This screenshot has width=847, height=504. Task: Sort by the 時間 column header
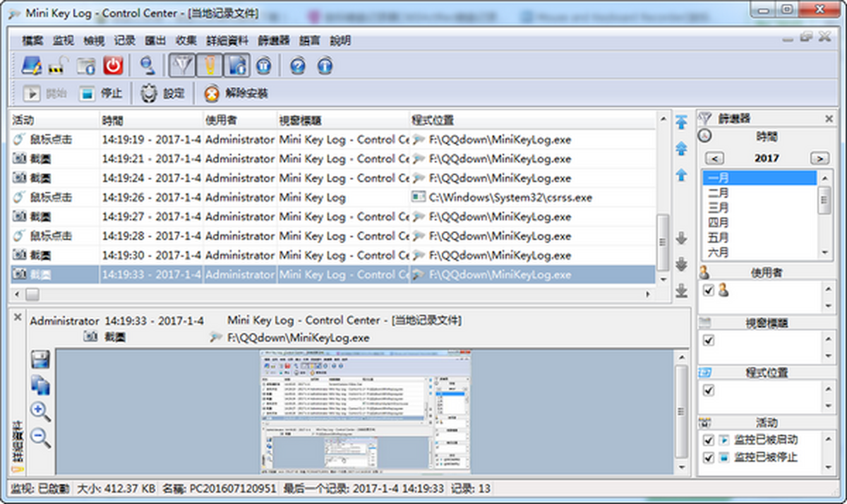pos(151,120)
